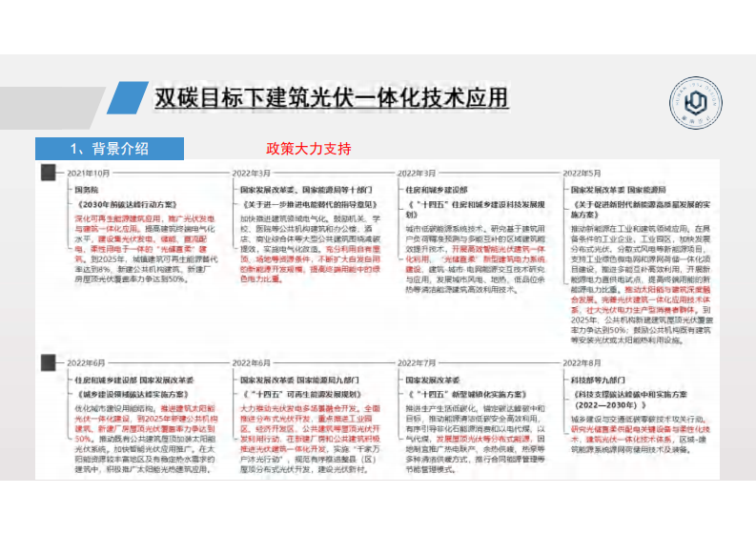Click paragraph starting 加快推进建筑领域电气化
The image size is (756, 535).
(311, 249)
